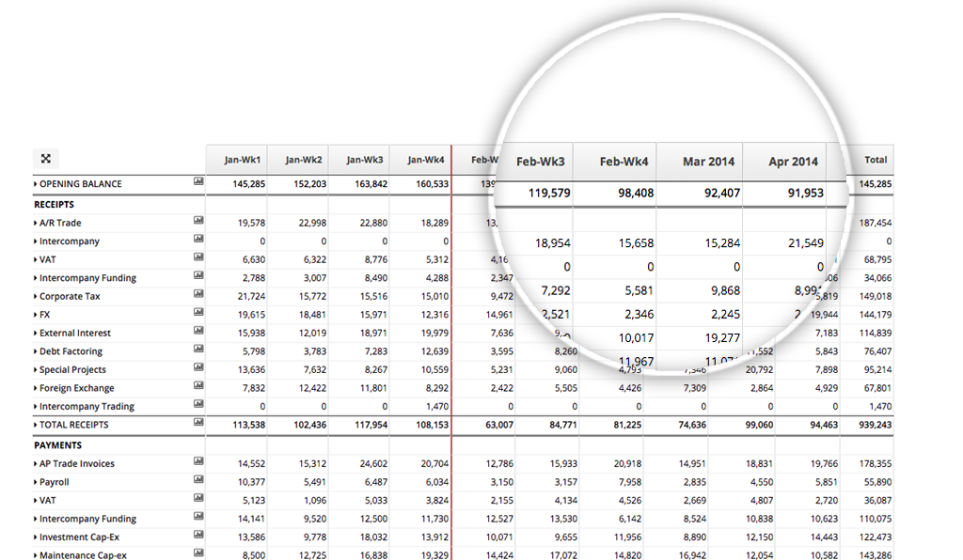Select the Jan-Wk4 column header
963x560 pixels.
420,160
